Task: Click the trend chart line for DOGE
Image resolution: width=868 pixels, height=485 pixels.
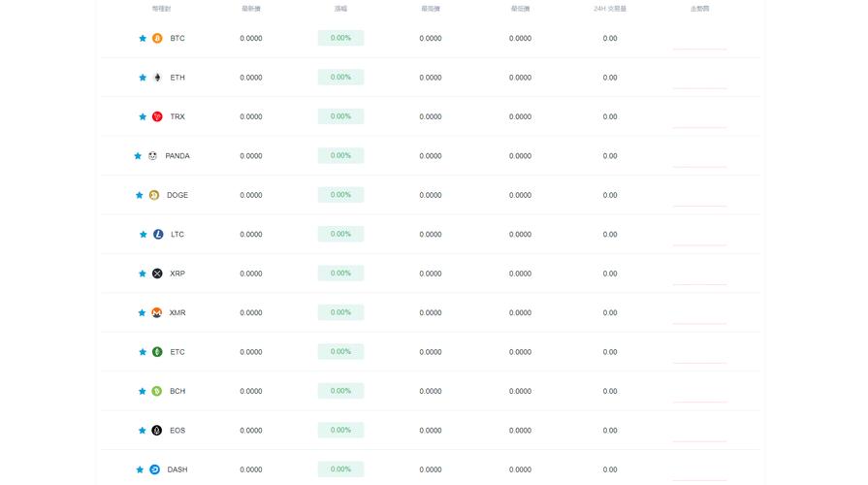Action: [x=699, y=206]
